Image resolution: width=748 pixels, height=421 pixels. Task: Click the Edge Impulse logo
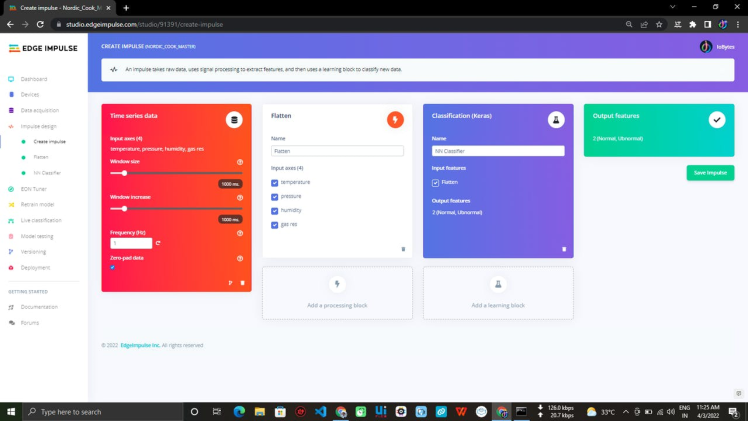(x=43, y=48)
